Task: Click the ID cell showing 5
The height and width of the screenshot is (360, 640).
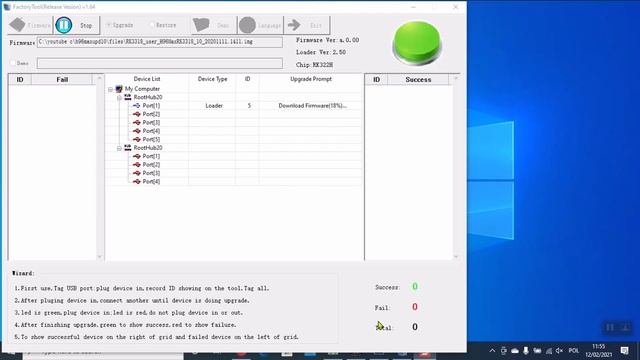Action: (x=247, y=106)
